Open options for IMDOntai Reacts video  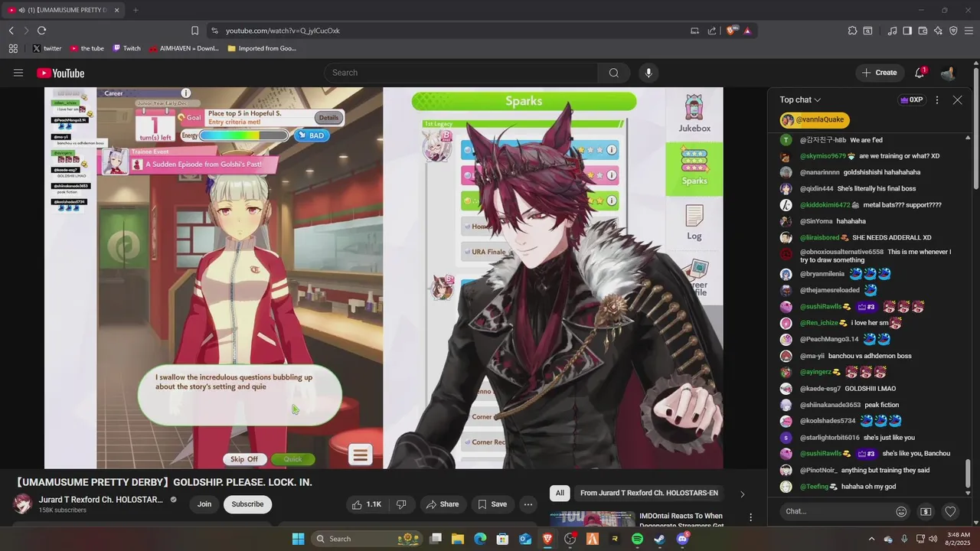pos(751,517)
